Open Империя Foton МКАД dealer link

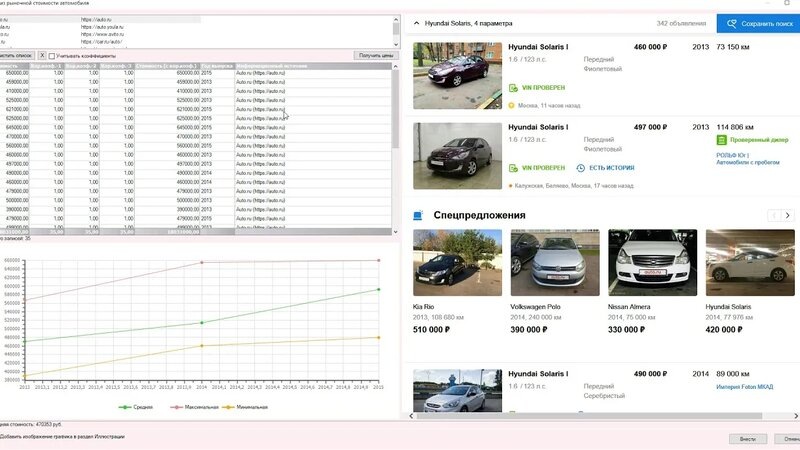pos(744,387)
